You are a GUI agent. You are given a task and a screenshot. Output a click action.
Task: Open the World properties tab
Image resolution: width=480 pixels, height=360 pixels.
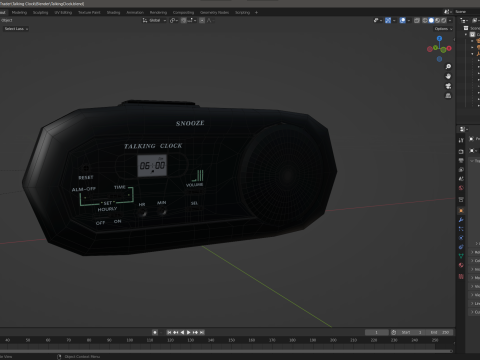[x=461, y=188]
